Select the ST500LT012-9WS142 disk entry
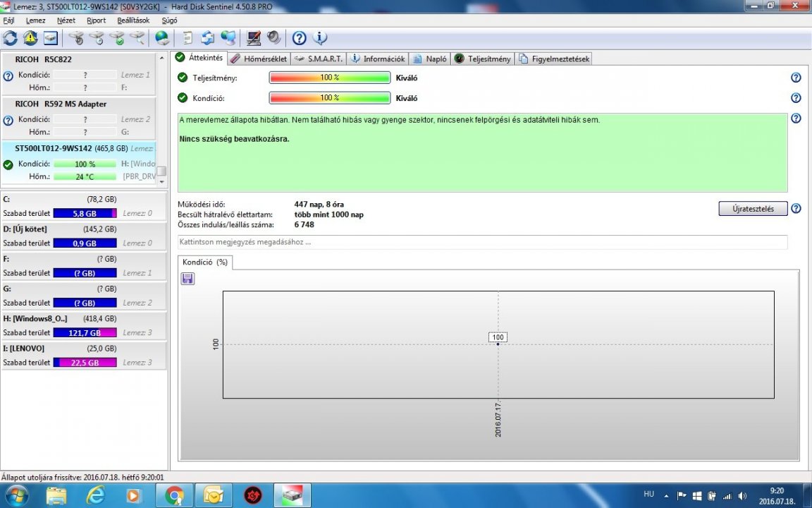Viewport: 812px width, 508px height. [x=79, y=163]
